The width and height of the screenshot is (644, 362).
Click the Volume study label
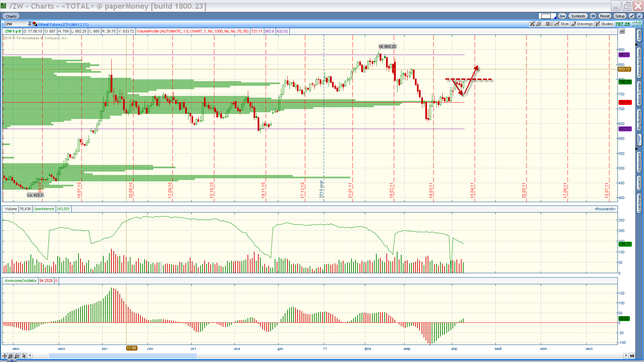(x=11, y=209)
